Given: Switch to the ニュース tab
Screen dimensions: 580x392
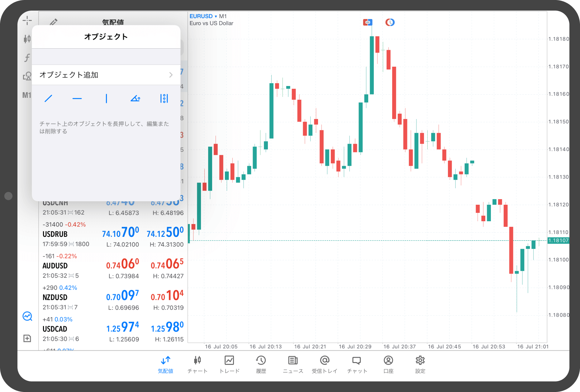Looking at the screenshot, I should coord(293,365).
